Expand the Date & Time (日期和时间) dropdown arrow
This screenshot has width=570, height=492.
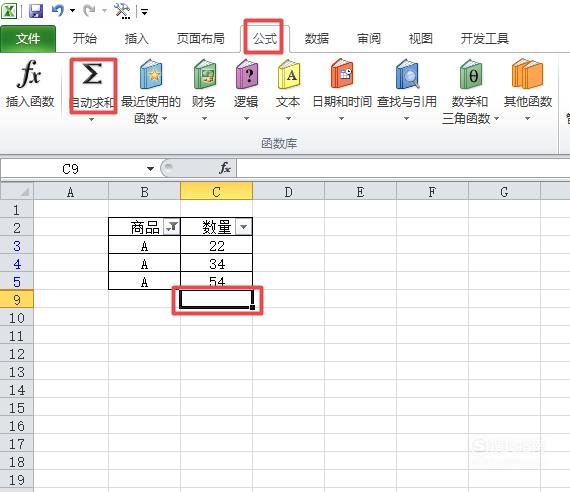coord(341,119)
